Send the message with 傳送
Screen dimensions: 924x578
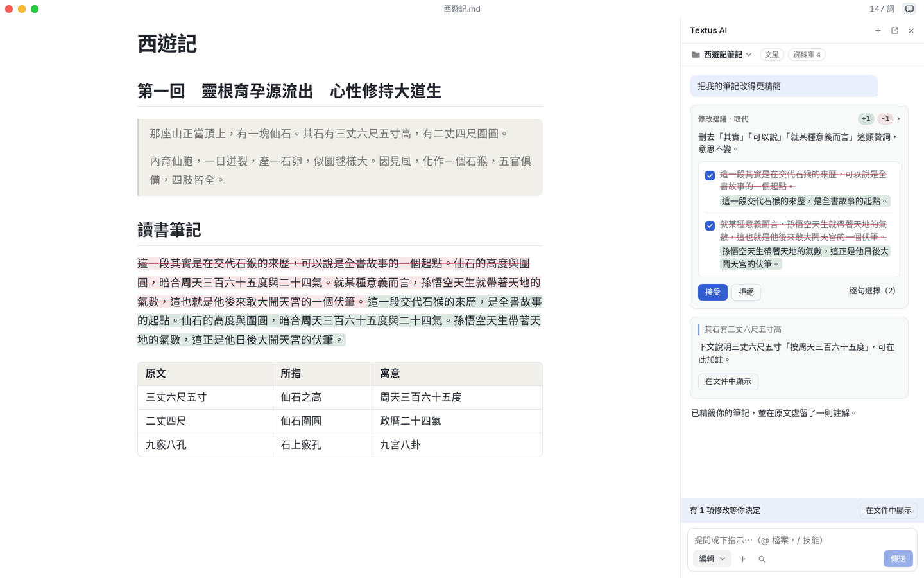click(898, 559)
